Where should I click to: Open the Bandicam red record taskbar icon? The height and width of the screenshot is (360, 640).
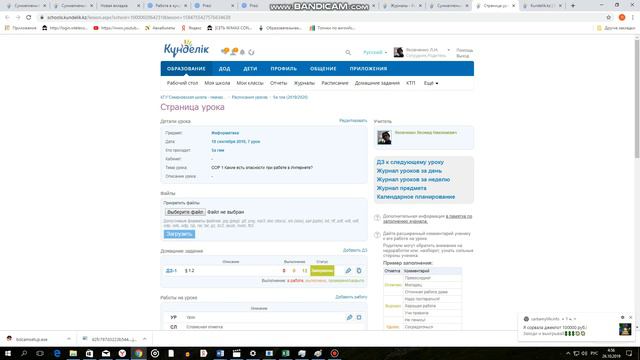(334, 353)
